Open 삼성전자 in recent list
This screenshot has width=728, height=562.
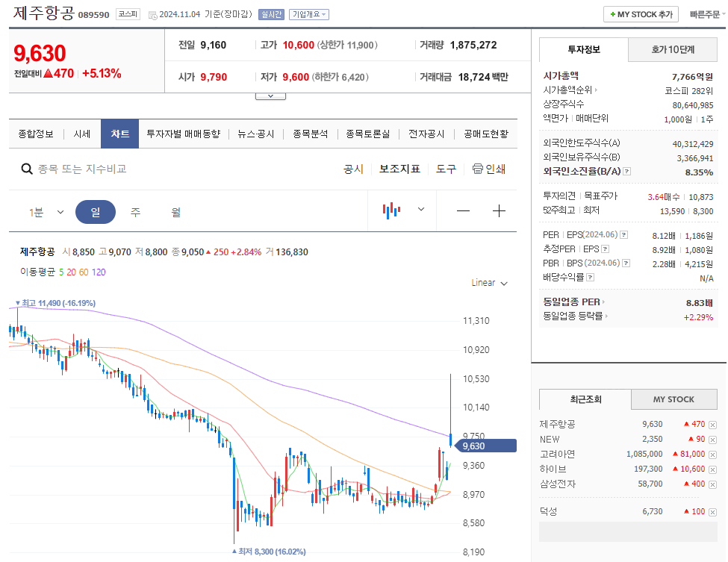pos(557,484)
